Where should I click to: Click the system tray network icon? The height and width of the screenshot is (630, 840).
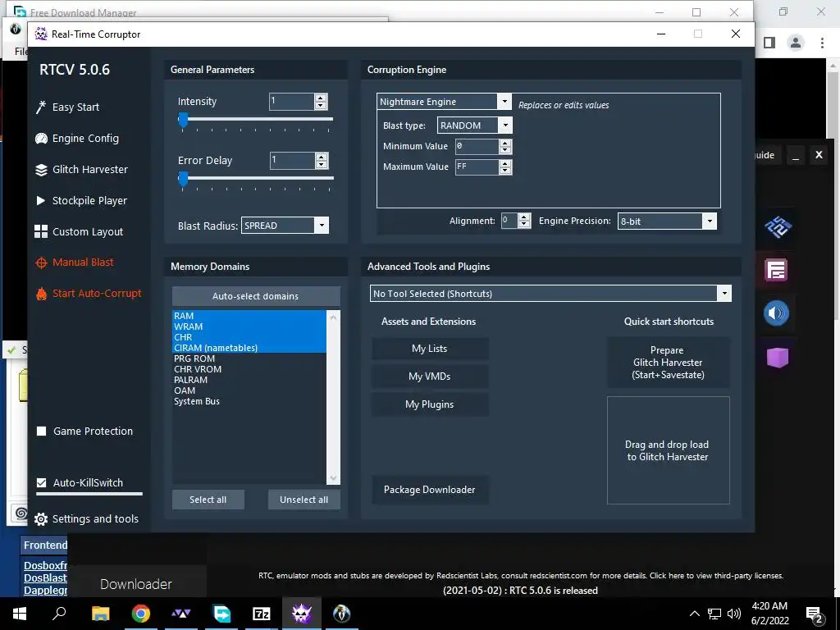coord(714,614)
